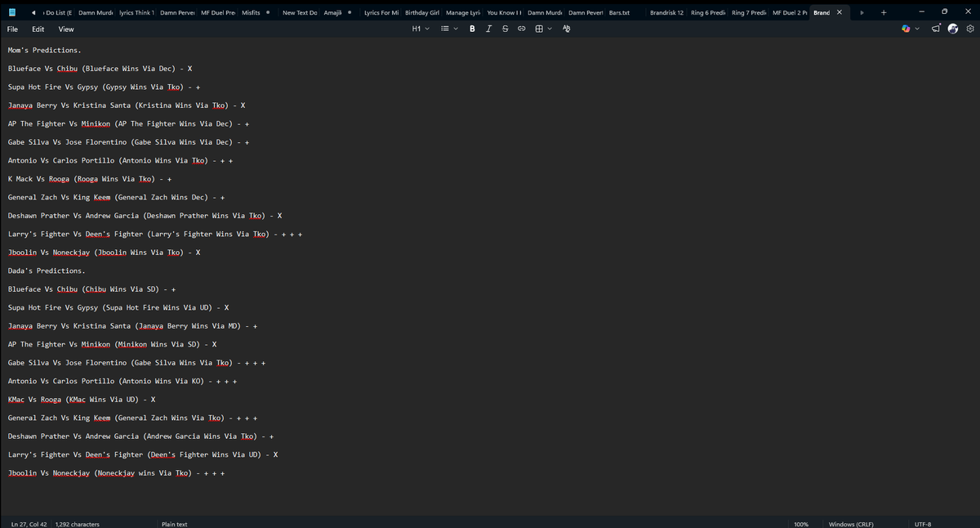Click the "AP The Fighter Wins Via Dec" line
This screenshot has width=980, height=528.
coord(128,124)
